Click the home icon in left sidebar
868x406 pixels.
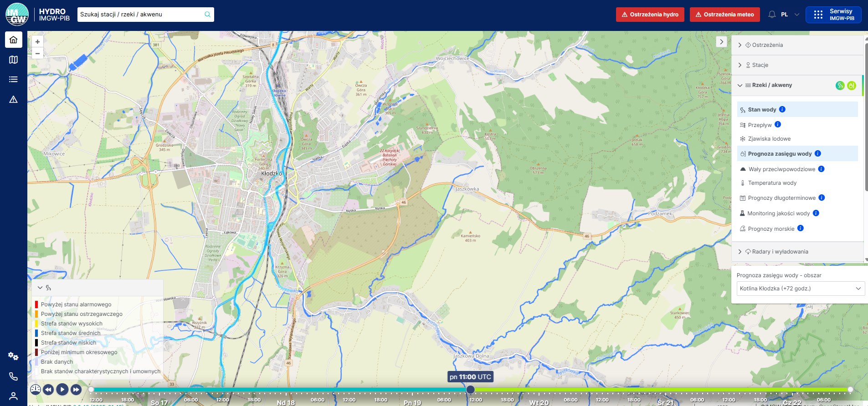tap(14, 40)
